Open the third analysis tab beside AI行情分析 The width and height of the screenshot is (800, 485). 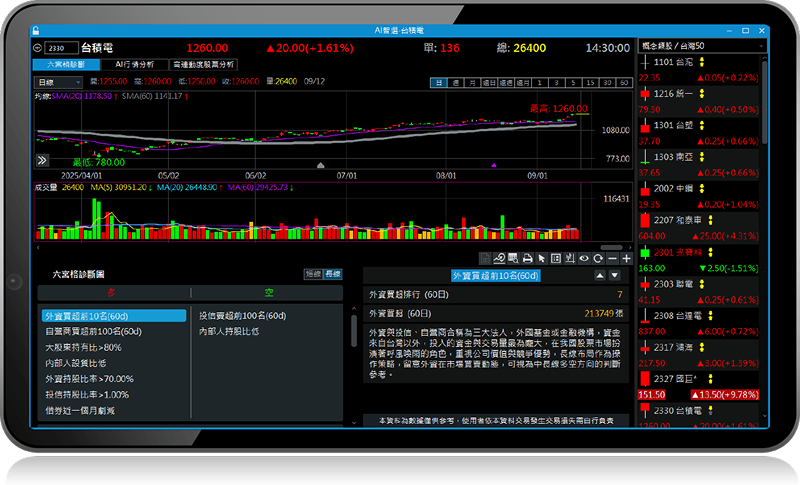click(x=203, y=65)
